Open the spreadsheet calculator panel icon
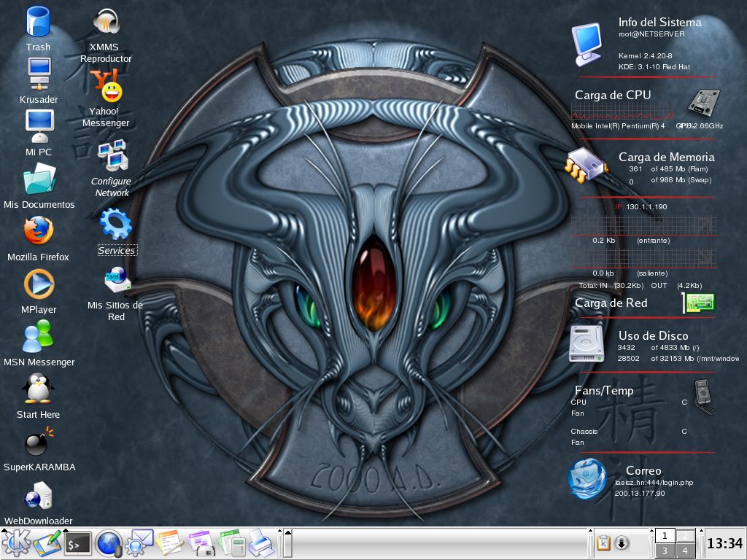The width and height of the screenshot is (747, 560). pos(231,544)
